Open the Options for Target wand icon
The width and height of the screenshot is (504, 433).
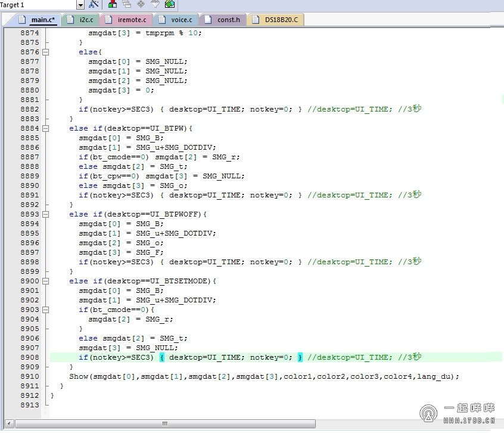point(94,4)
